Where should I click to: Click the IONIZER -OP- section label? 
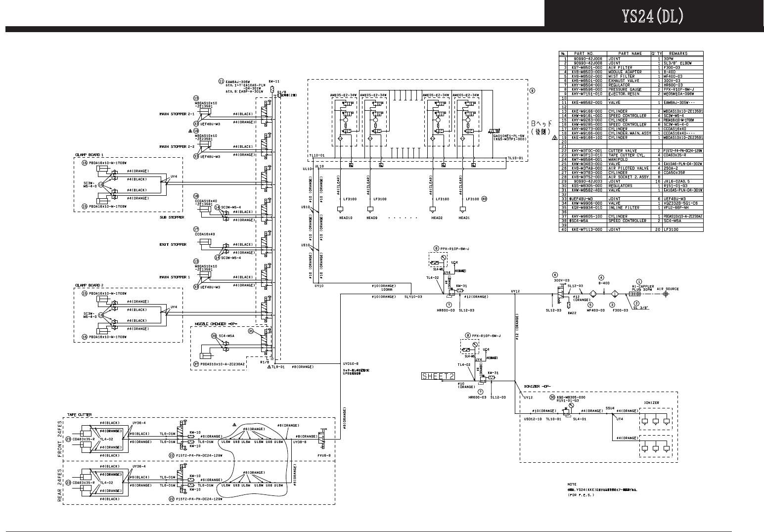point(538,386)
